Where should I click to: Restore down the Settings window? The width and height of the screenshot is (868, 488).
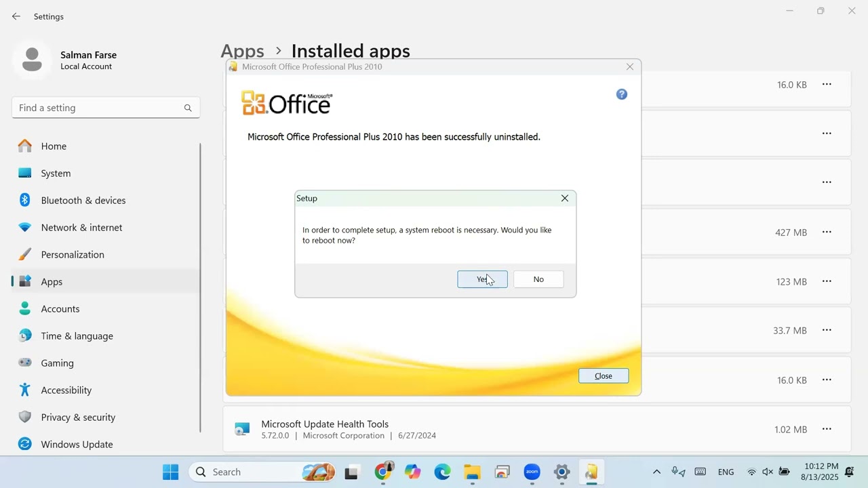pos(821,11)
